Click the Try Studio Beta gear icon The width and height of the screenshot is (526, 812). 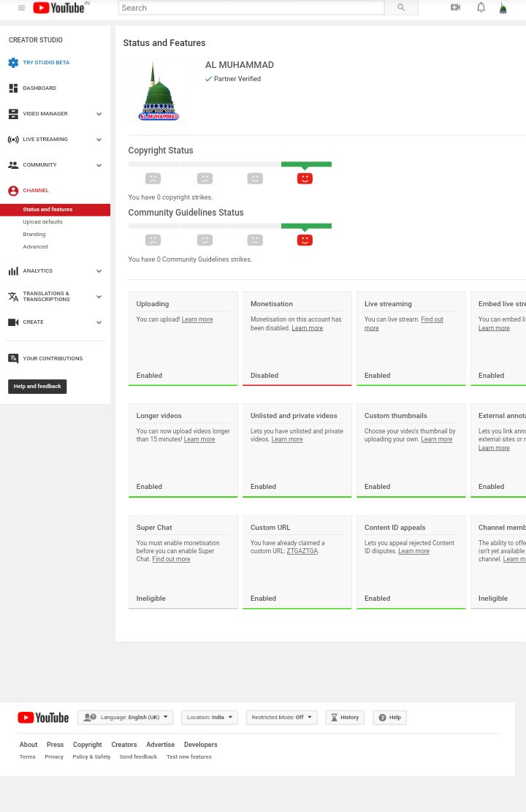point(13,63)
